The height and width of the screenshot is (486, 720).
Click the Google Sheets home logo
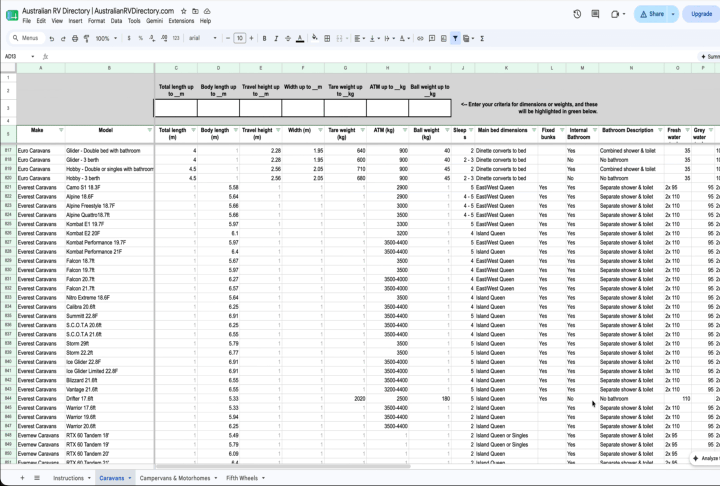point(12,15)
